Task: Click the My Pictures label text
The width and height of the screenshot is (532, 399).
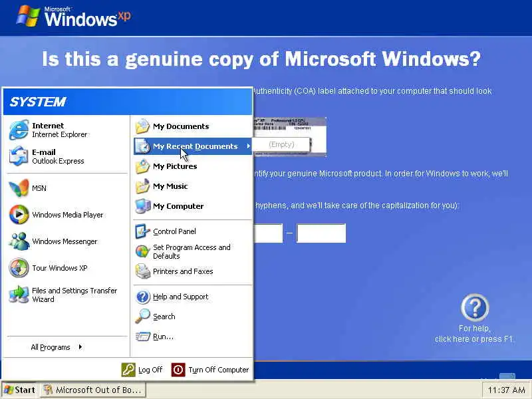Action: coord(175,166)
